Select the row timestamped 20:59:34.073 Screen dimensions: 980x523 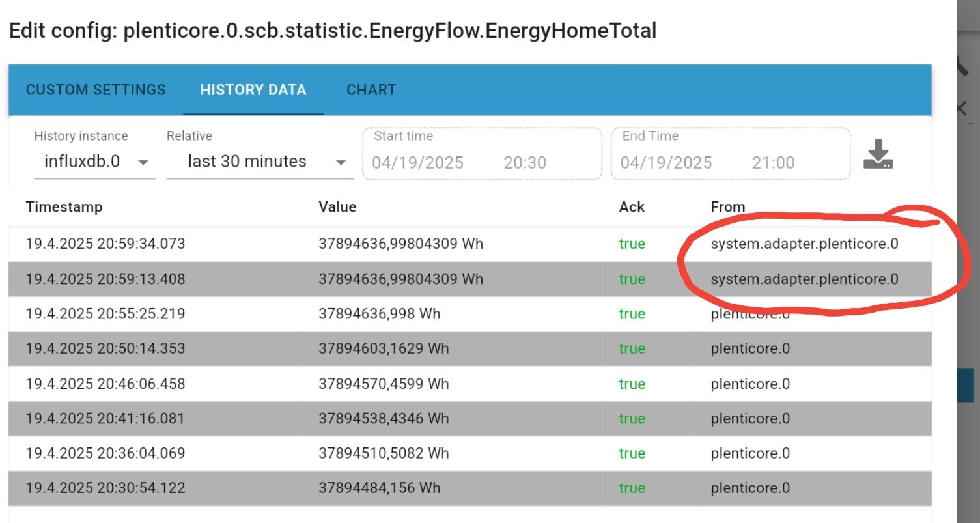point(105,244)
